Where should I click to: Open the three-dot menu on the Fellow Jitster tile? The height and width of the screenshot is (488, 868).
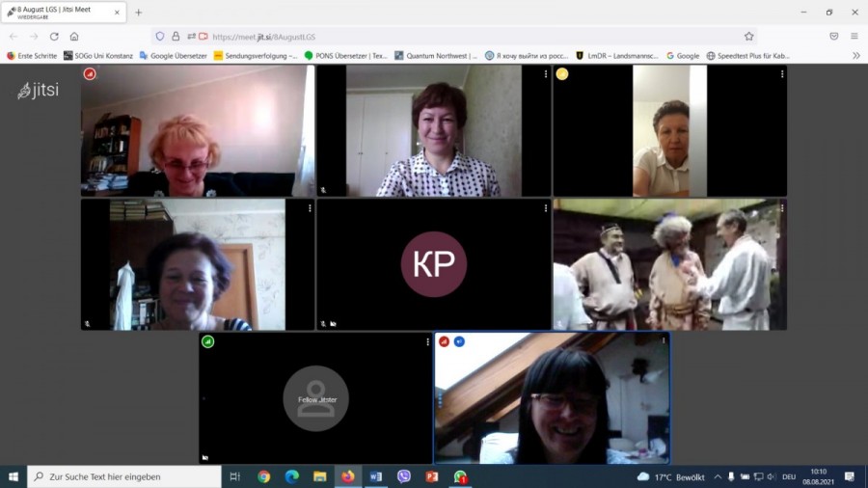[x=427, y=341]
